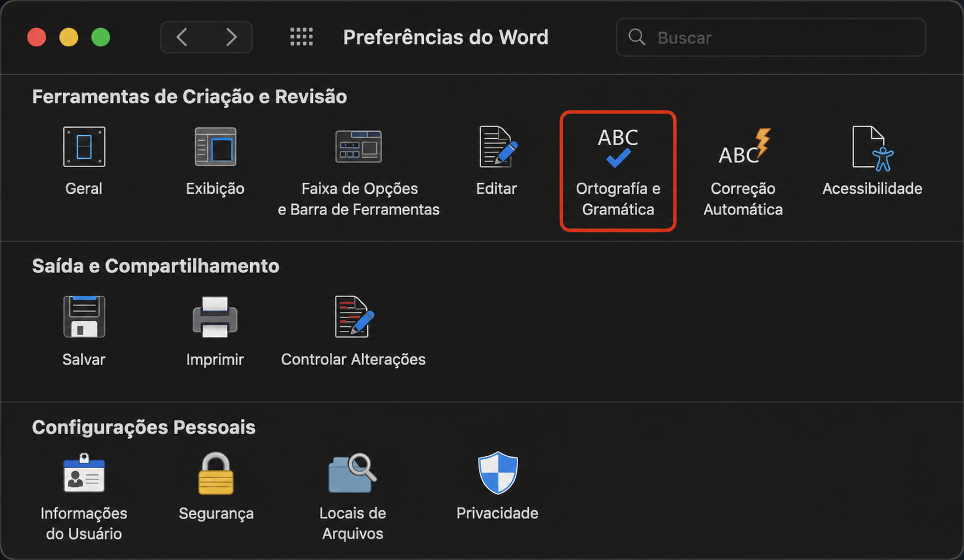The image size is (964, 560).
Task: Open the Imprimir printer icon
Action: point(215,317)
